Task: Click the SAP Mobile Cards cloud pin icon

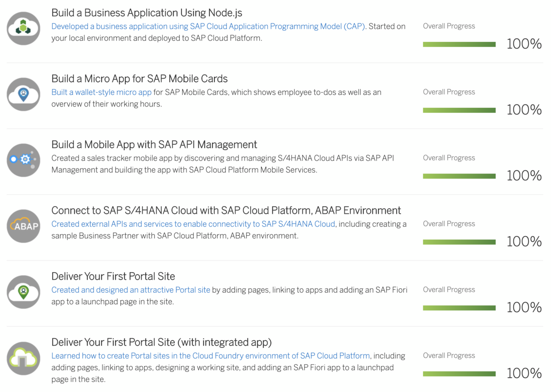Action: (23, 94)
